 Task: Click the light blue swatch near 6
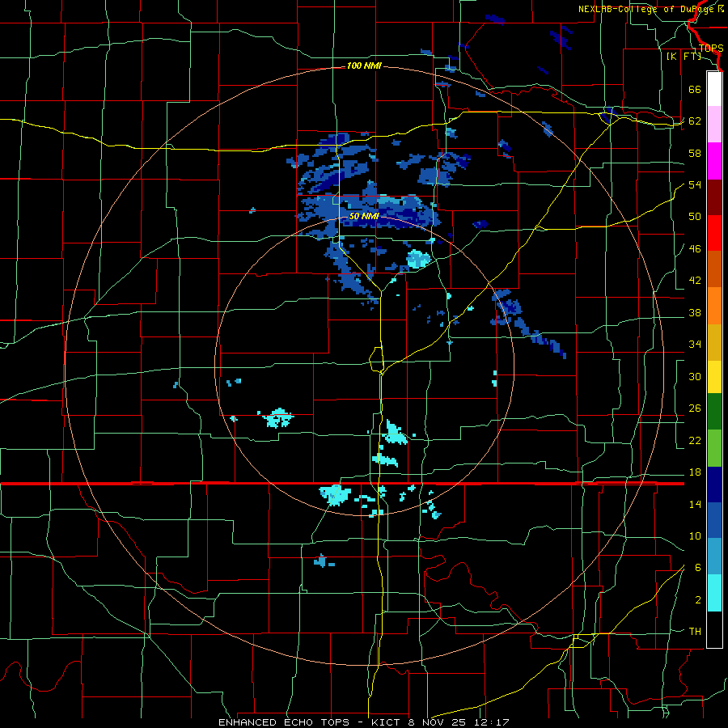tap(714, 557)
